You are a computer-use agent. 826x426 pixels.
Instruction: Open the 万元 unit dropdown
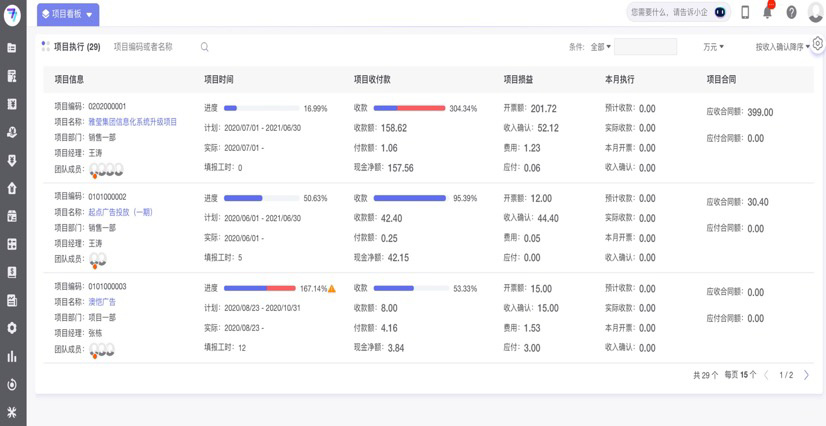pos(713,47)
